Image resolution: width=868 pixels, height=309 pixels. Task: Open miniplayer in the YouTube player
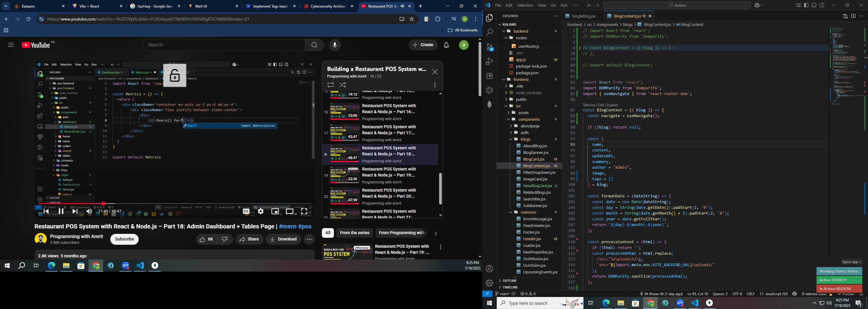click(x=275, y=212)
